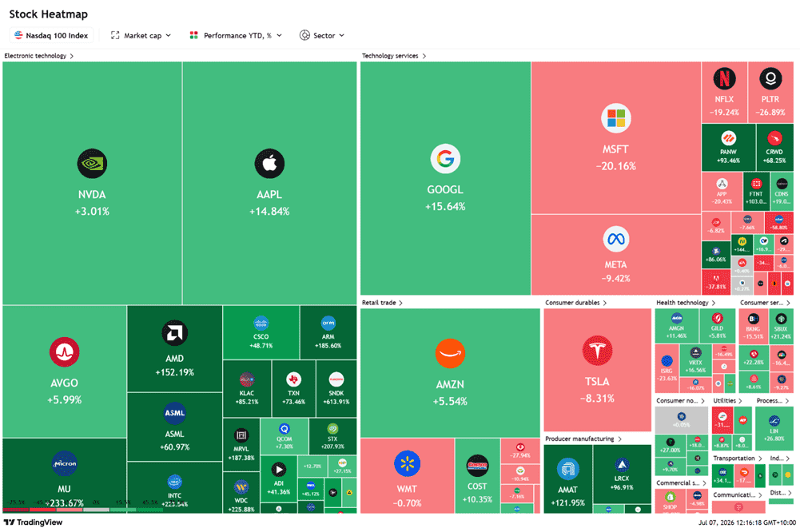Click the Apple AAPL logo
This screenshot has width=800, height=532.
tap(269, 163)
